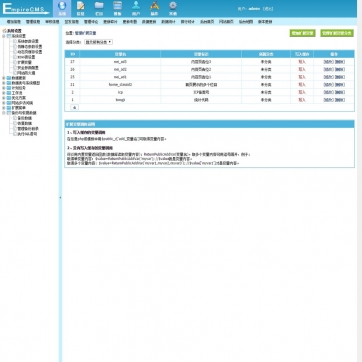This screenshot has width=362, height=362.
Task: Open the category filter dropdown 显示所有分类
Action: (98, 42)
